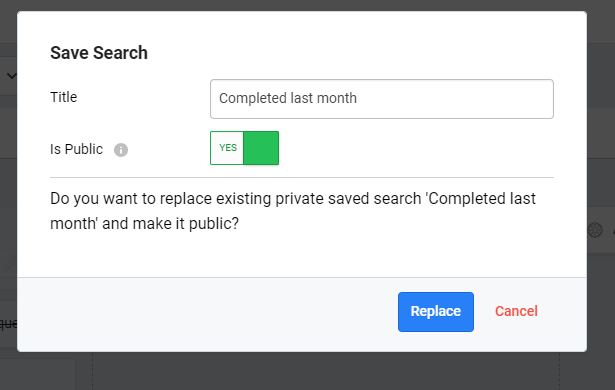This screenshot has height=390, width=615.
Task: Focus the Title input field
Action: click(382, 99)
